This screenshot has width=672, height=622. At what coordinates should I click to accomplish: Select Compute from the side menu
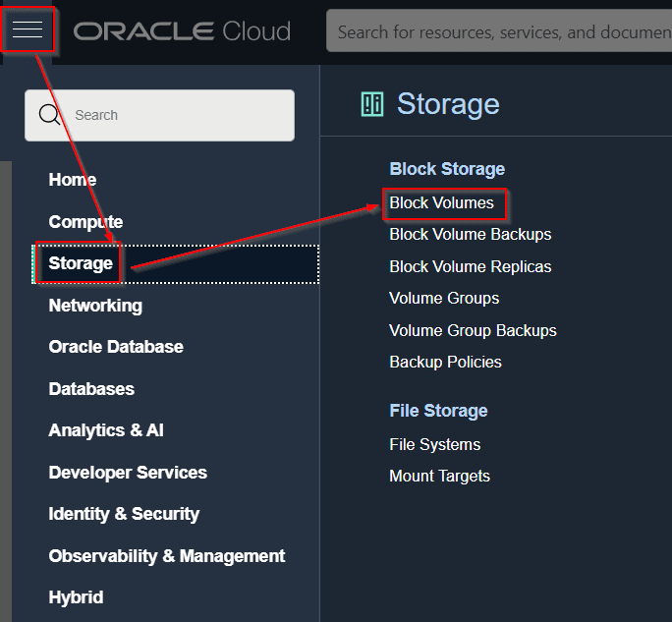(x=85, y=222)
